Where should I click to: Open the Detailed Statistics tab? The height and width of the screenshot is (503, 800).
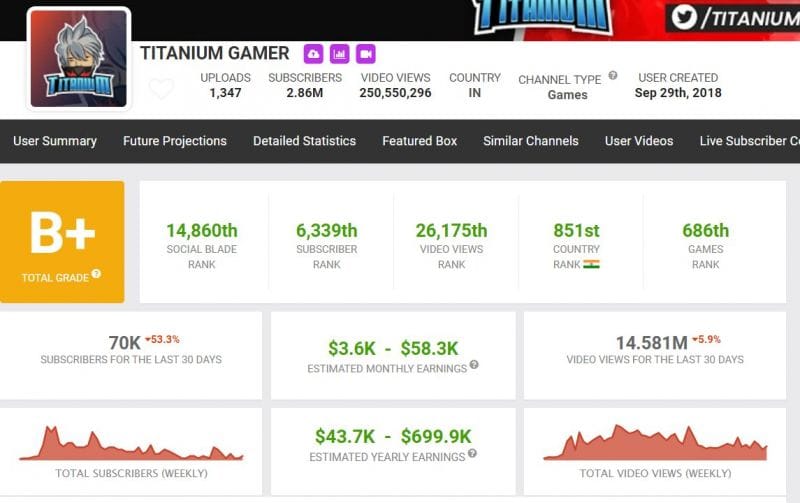(304, 141)
